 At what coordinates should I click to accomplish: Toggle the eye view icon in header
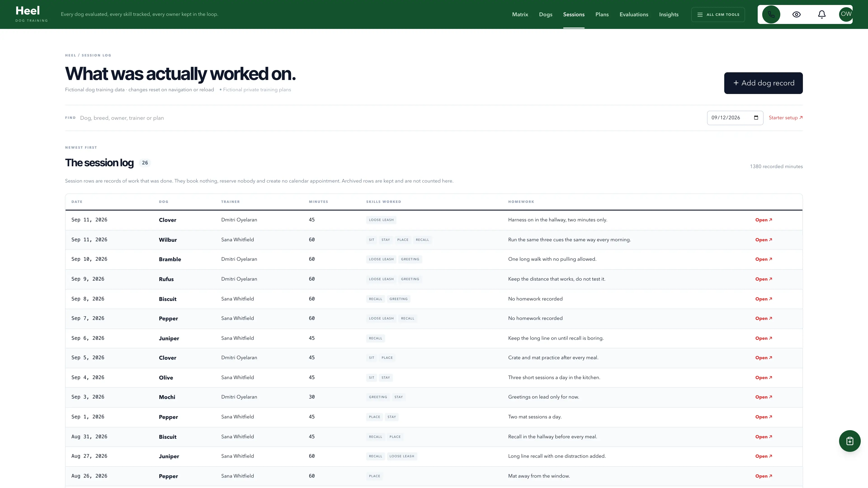796,14
